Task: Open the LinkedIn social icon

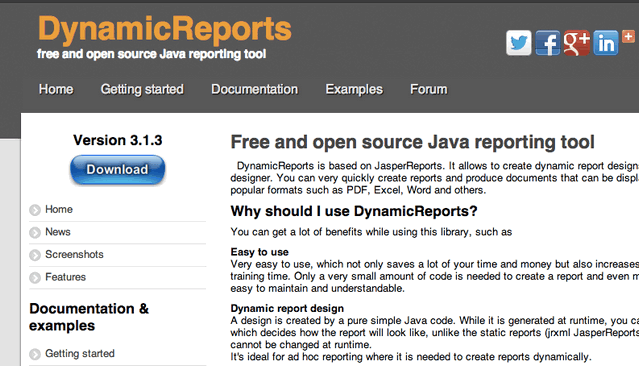Action: [x=606, y=43]
